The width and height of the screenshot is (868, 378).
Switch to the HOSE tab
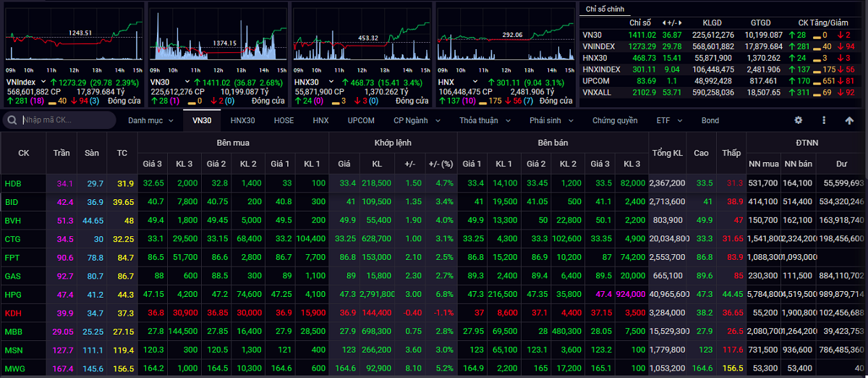point(284,120)
